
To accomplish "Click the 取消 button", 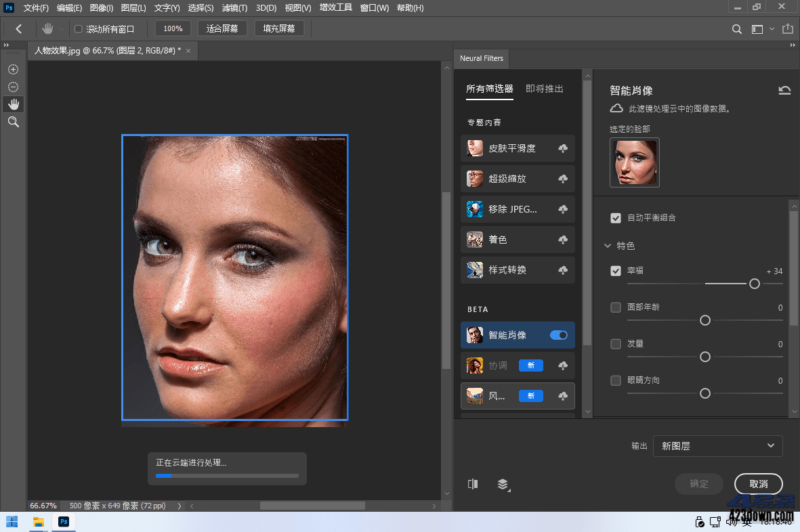I will pos(758,484).
